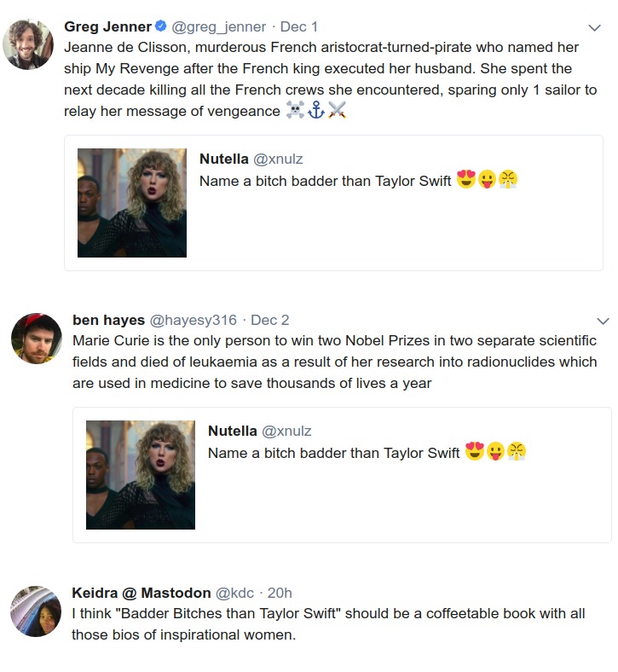This screenshot has width=618, height=672.
Task: Click Nutella's name in the first quoted tweet
Action: pos(224,159)
